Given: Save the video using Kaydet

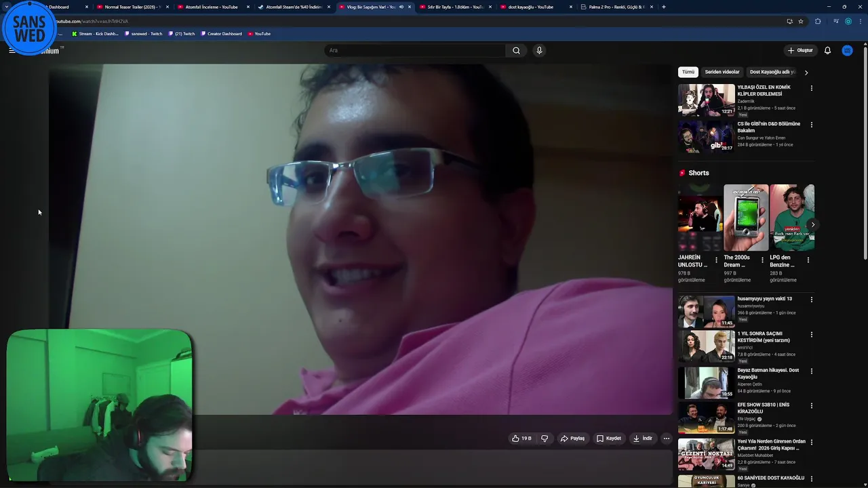Looking at the screenshot, I should click(609, 439).
